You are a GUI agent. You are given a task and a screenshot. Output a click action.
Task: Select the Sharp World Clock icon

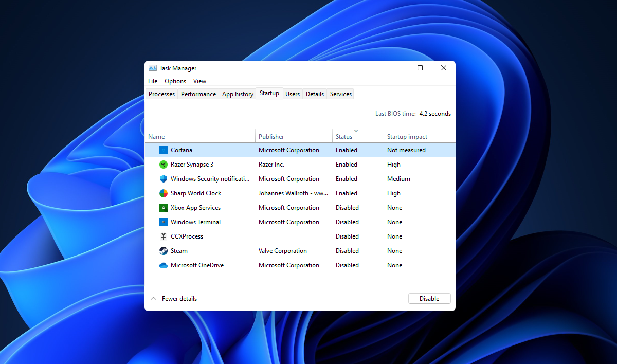click(x=163, y=193)
